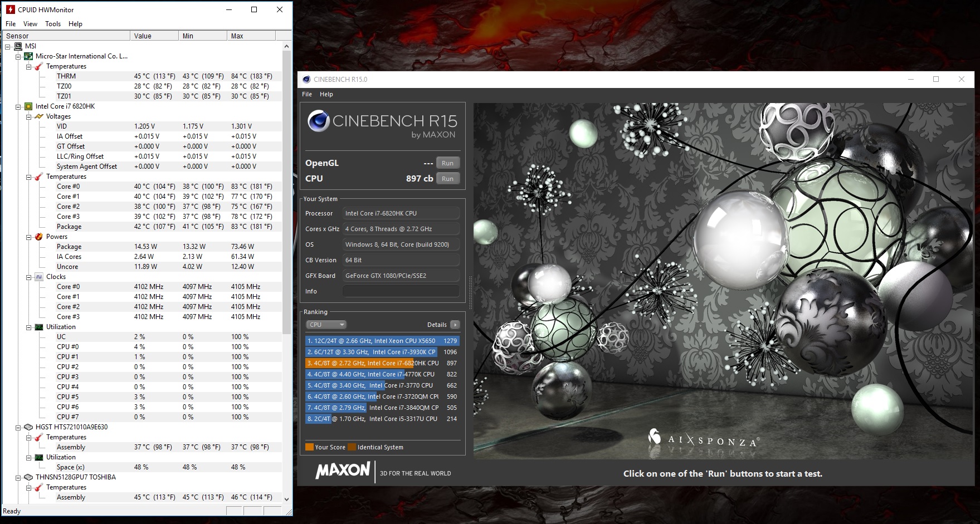The image size is (980, 524).
Task: Click HWMonitor scrollbar down arrow
Action: pos(287,499)
